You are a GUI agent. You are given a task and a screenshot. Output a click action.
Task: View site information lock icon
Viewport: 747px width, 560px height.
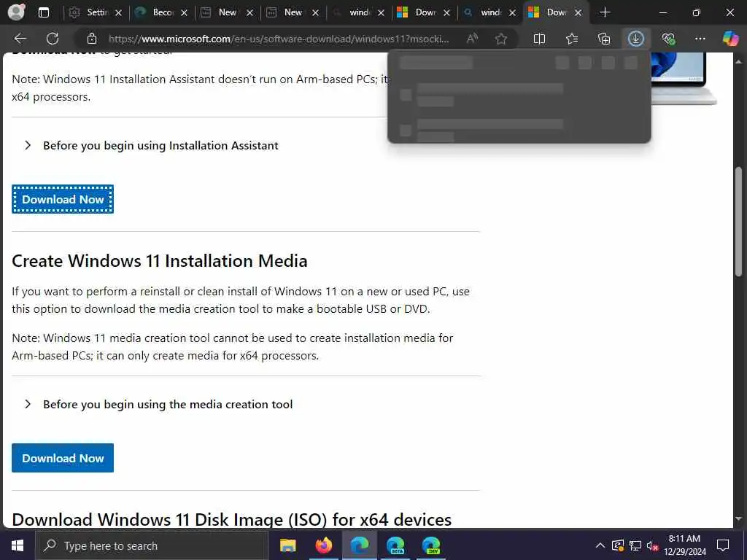click(91, 39)
